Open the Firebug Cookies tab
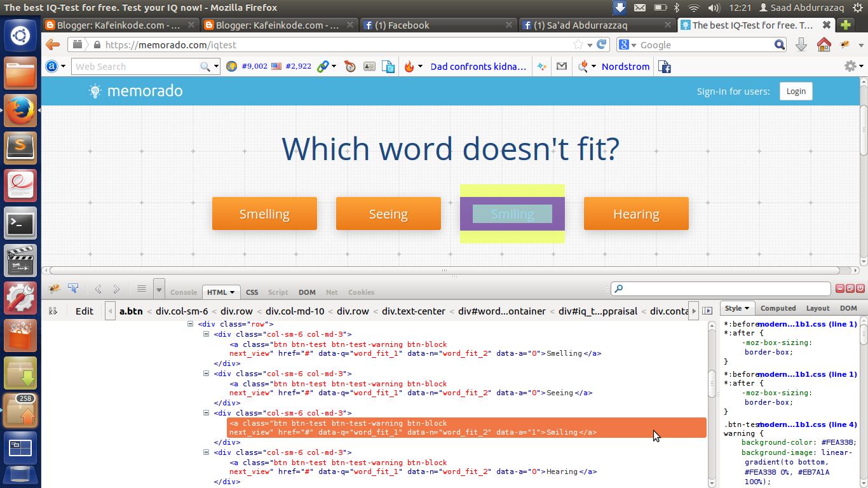This screenshot has height=488, width=868. pyautogui.click(x=362, y=292)
